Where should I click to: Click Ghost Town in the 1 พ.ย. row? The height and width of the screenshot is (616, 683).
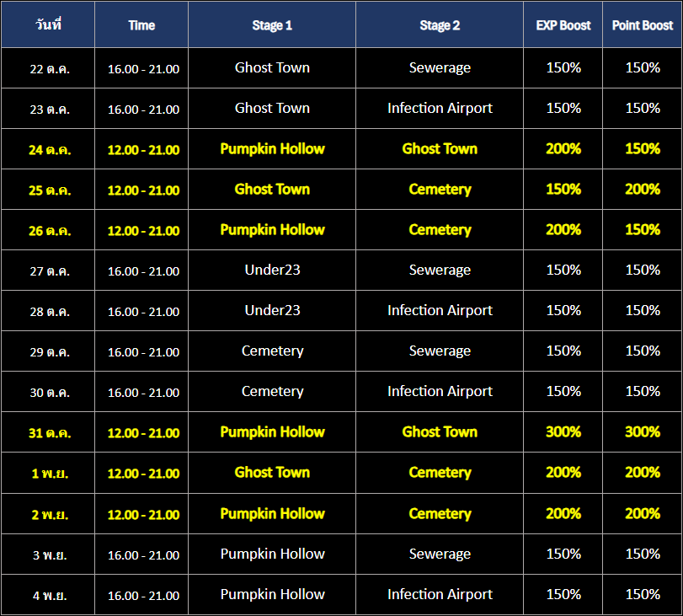tap(272, 473)
